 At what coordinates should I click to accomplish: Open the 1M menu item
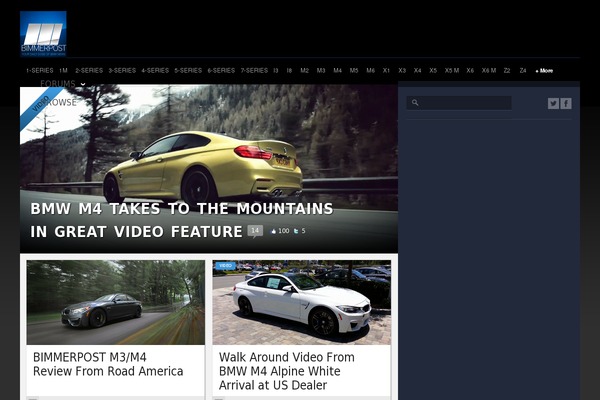tap(64, 70)
